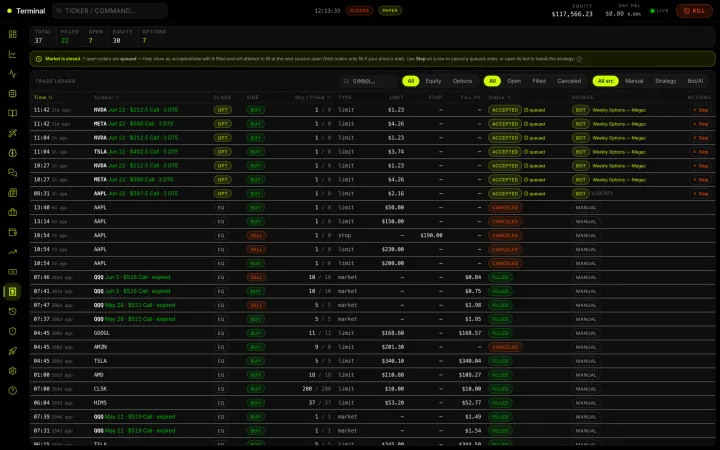Show only Canceled orders
The height and width of the screenshot is (450, 720).
569,81
